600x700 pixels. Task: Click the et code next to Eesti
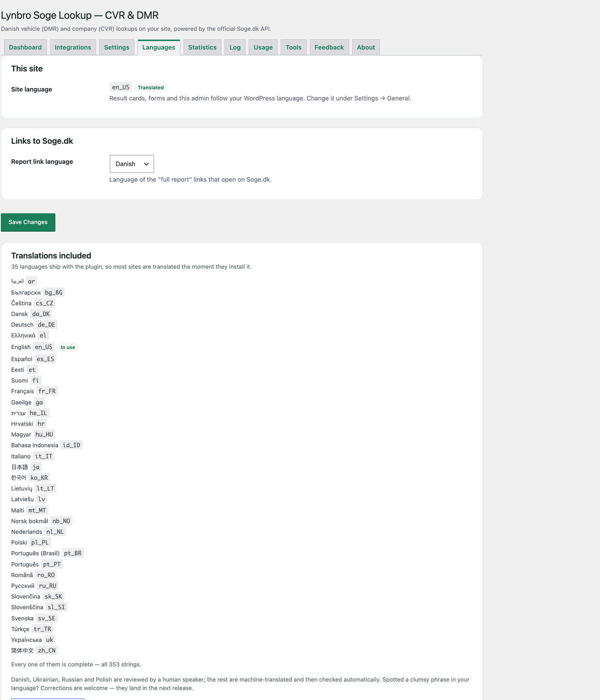coord(32,370)
